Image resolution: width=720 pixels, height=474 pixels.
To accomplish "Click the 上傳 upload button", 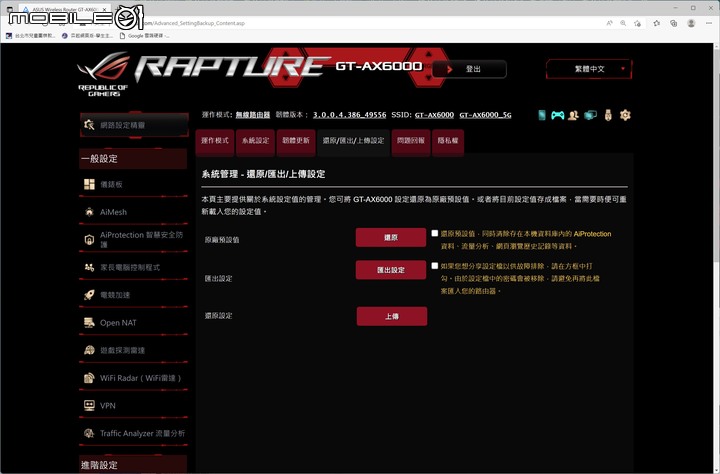I will tap(392, 316).
